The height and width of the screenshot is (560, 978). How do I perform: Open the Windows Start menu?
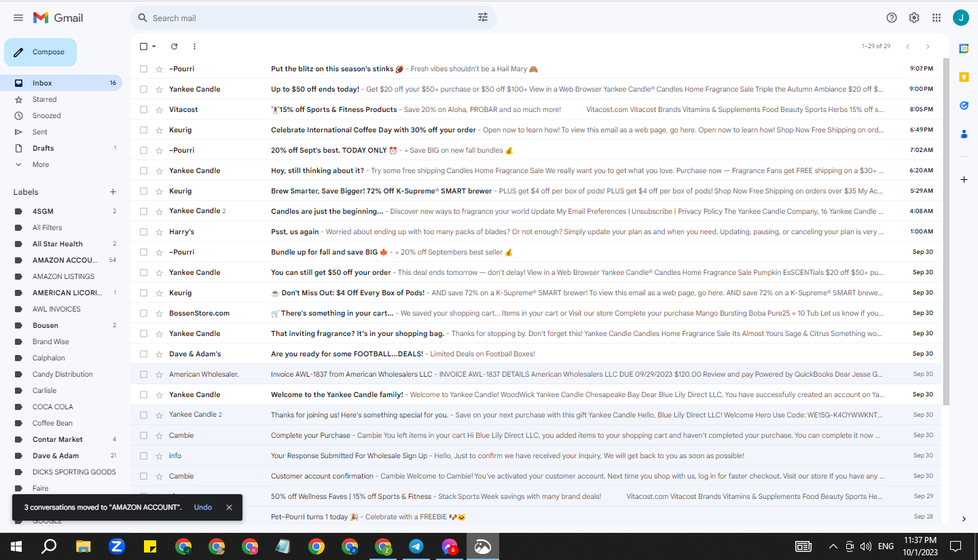tap(16, 546)
